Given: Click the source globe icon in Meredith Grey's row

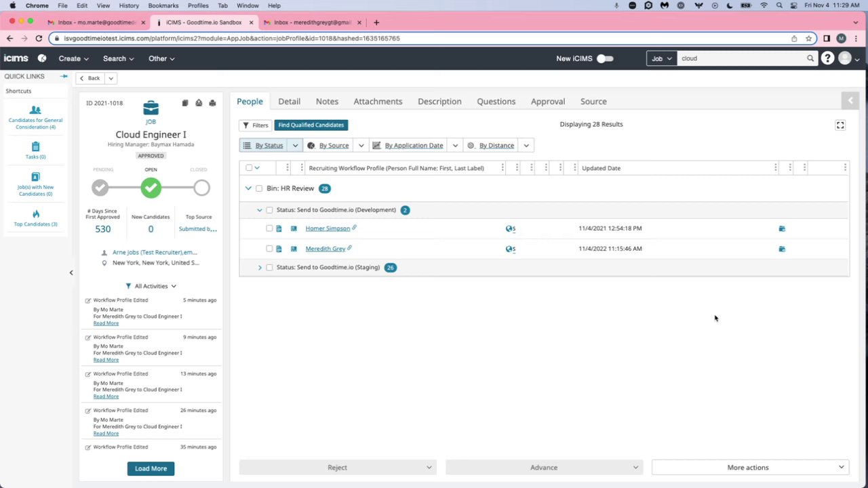Looking at the screenshot, I should point(511,249).
